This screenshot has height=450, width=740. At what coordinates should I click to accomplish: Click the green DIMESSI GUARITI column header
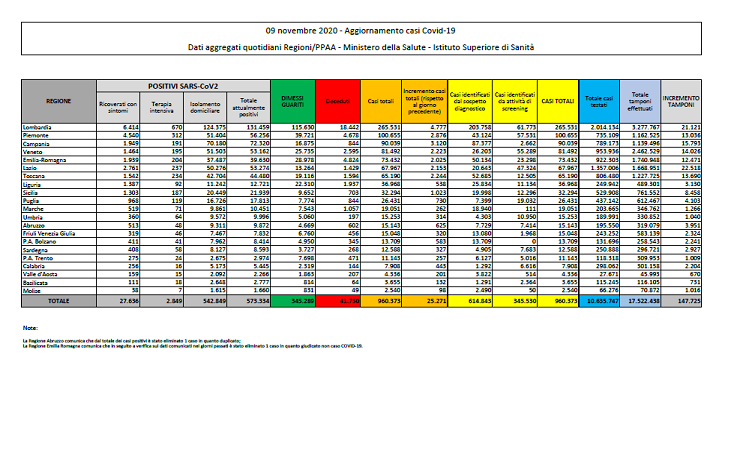(290, 101)
